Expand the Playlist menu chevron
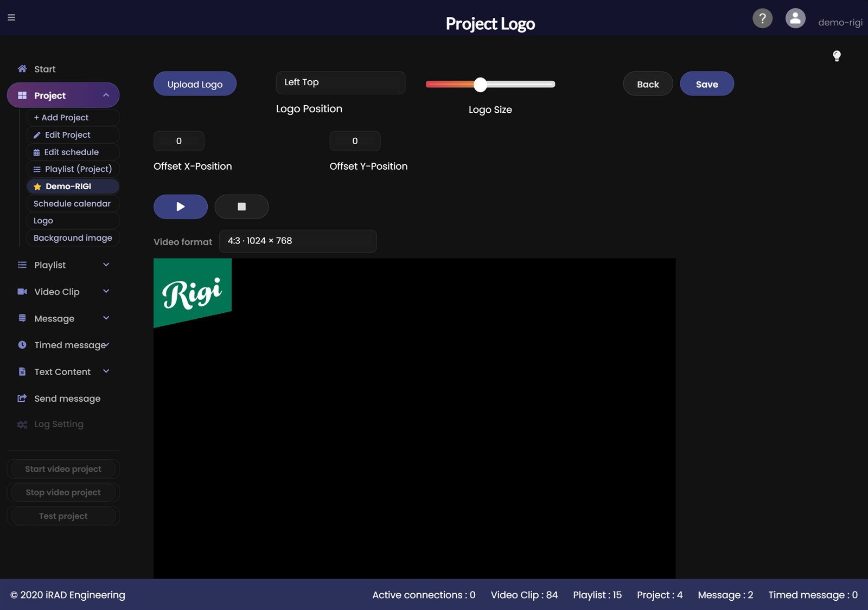The image size is (868, 610). click(106, 265)
